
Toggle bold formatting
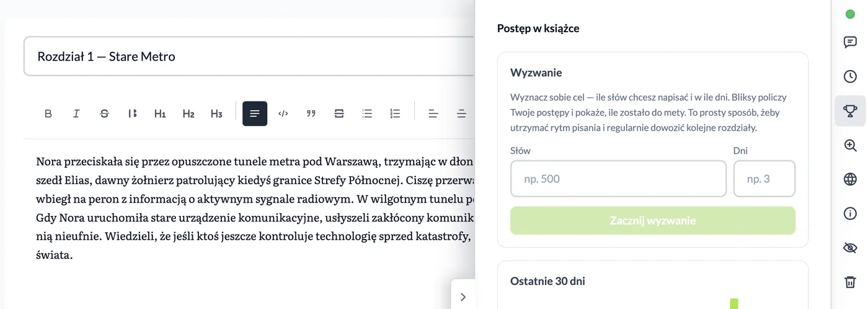48,113
